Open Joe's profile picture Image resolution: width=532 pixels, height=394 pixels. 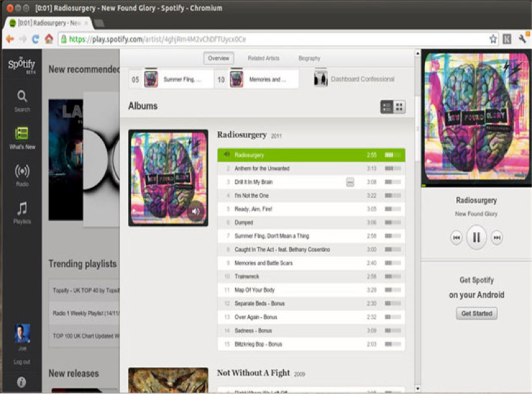22,333
